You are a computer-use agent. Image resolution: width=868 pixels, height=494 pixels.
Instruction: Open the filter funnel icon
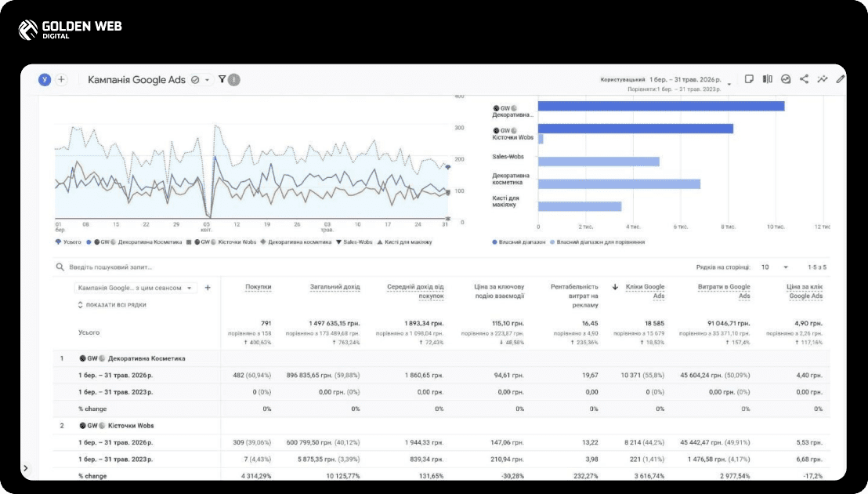tap(222, 79)
